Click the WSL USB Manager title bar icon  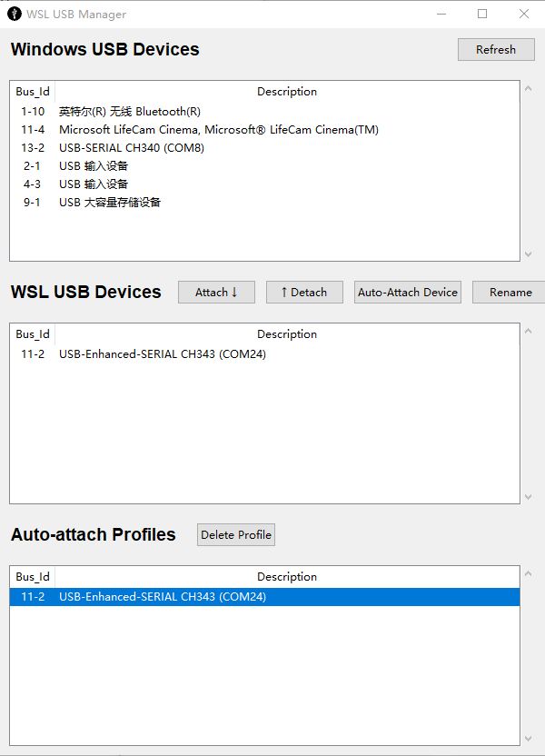point(13,14)
